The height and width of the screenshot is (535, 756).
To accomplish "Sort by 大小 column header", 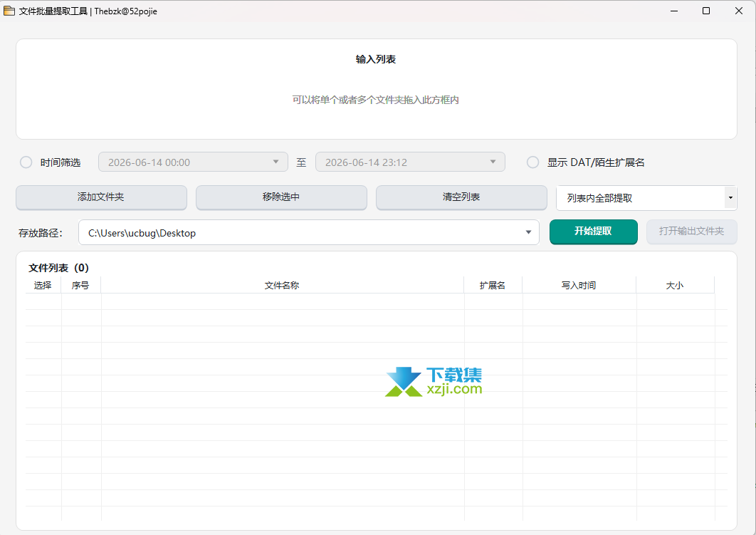I will 675,285.
